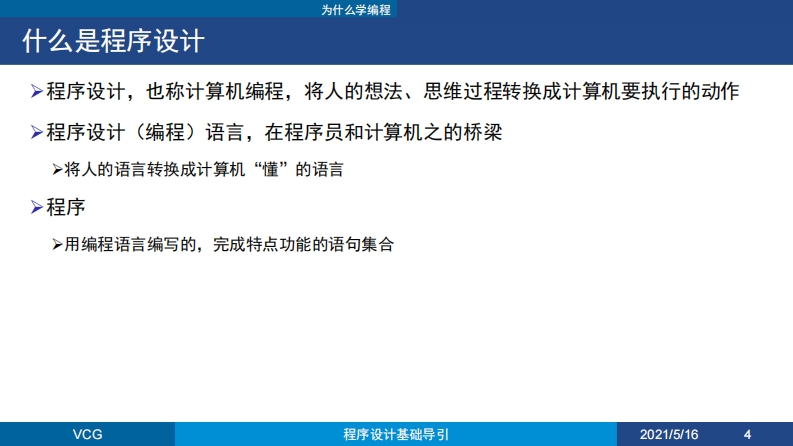Click the footer title '程序设计基础导引'

[x=396, y=435]
